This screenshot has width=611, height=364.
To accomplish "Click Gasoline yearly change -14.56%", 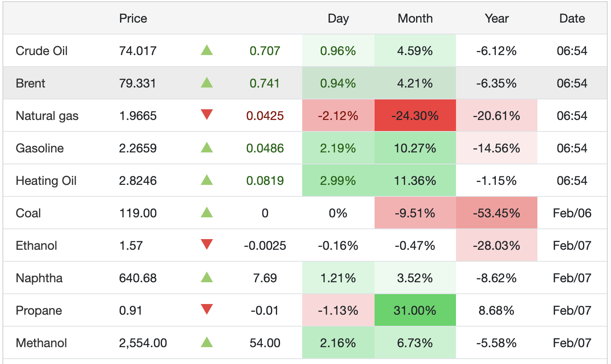I will tap(496, 148).
